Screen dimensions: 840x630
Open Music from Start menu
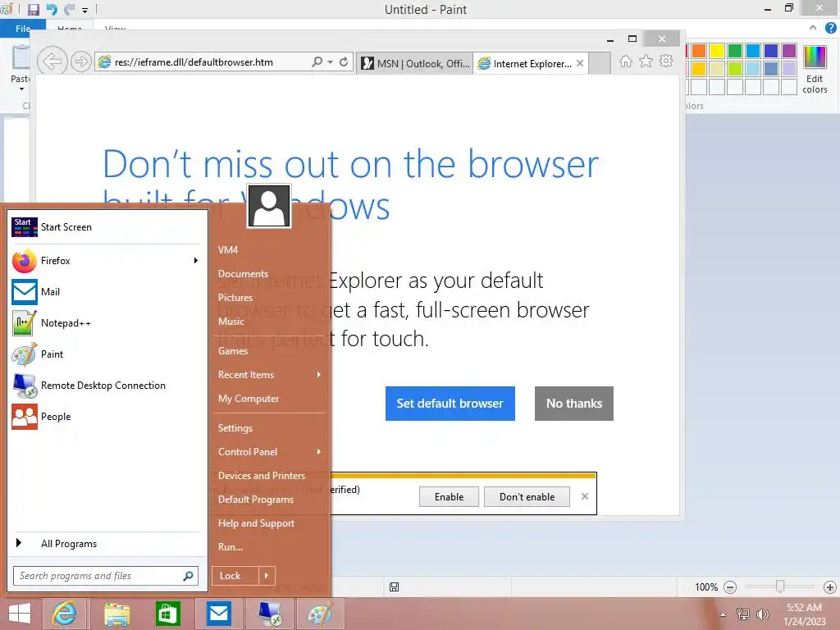(x=231, y=322)
